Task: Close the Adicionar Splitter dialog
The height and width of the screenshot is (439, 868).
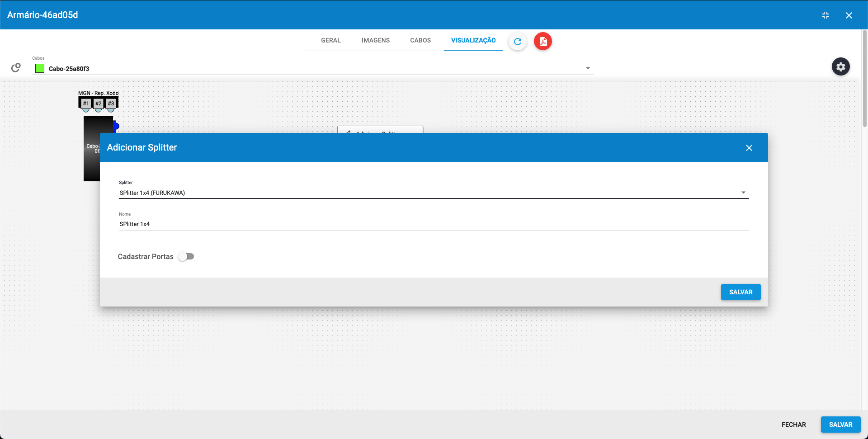Action: 749,147
